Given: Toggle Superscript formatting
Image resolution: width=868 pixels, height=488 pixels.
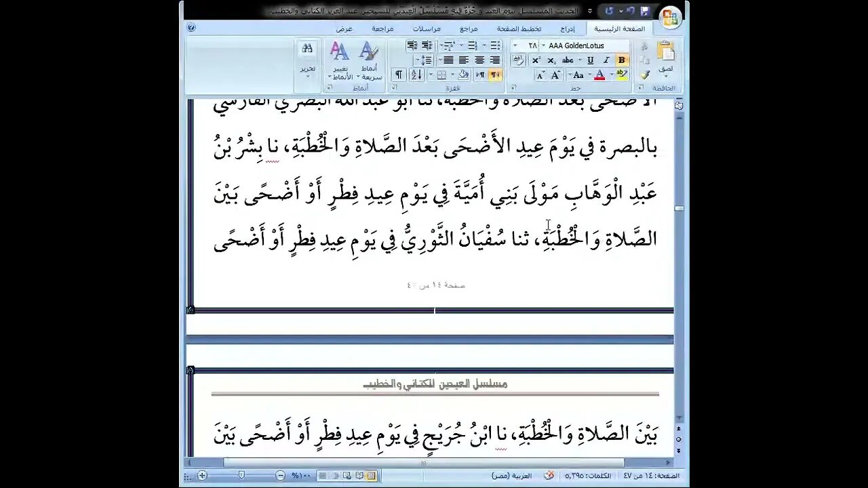Looking at the screenshot, I should click(536, 60).
